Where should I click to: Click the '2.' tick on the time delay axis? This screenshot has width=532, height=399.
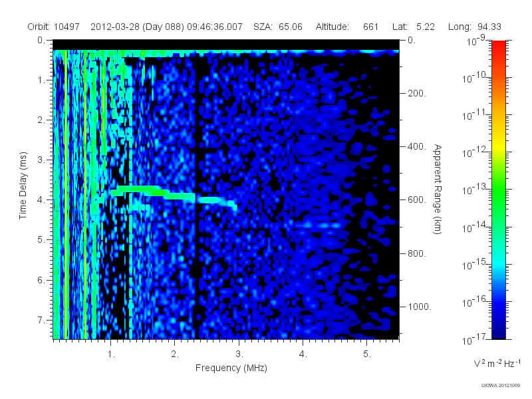41,120
